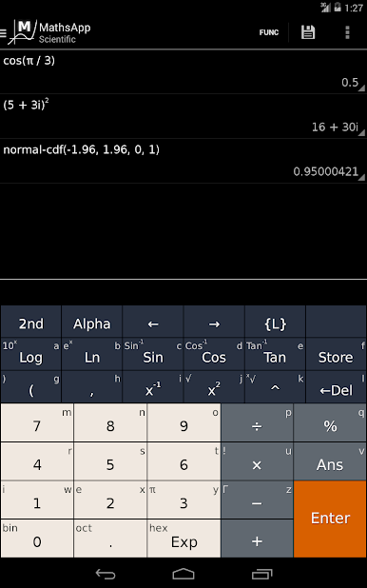Insert an opening parenthesis
The height and width of the screenshot is (588, 367).
tap(31, 387)
